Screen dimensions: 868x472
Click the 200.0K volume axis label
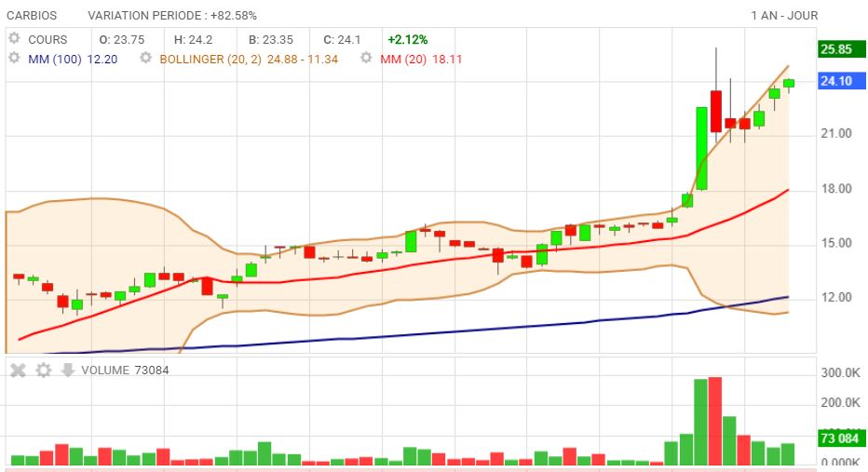coord(840,402)
